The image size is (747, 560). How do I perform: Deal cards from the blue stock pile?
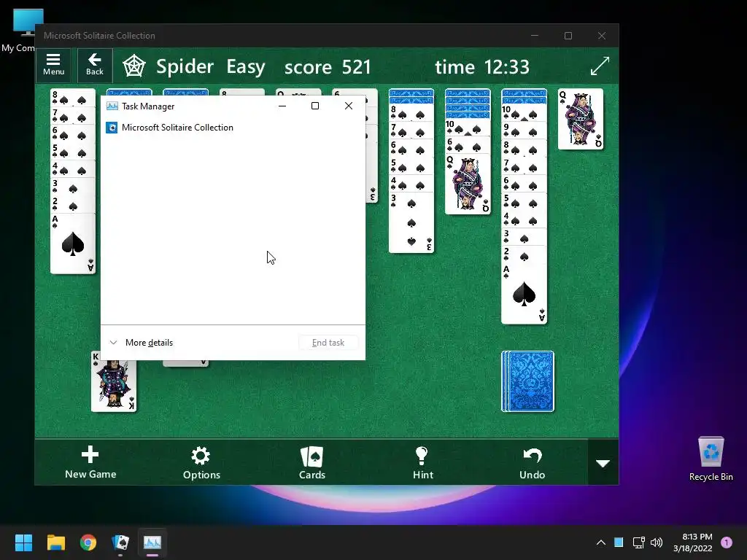(528, 381)
